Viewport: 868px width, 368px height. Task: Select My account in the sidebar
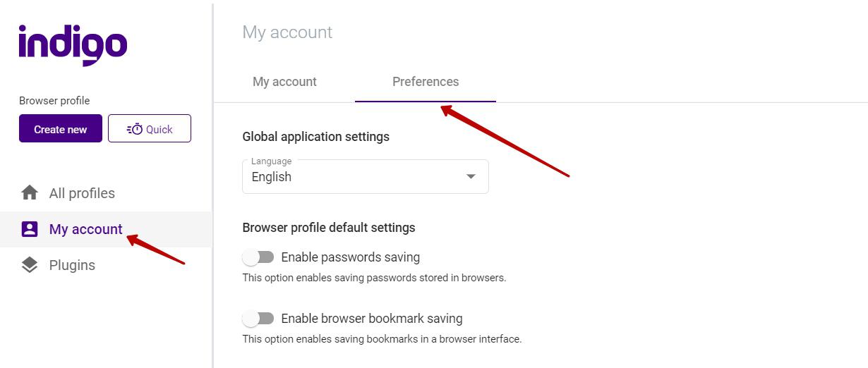(x=85, y=229)
